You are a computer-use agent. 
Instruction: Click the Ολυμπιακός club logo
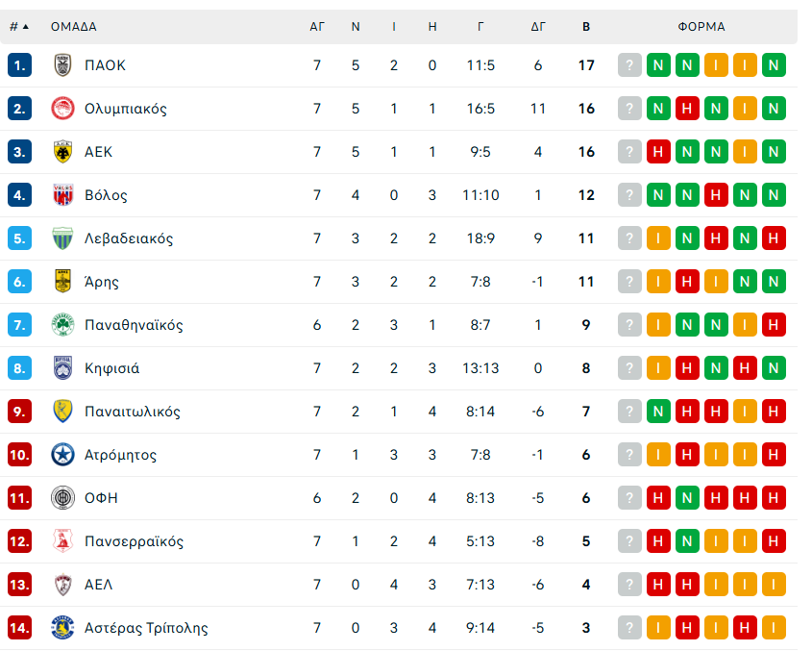pos(62,109)
